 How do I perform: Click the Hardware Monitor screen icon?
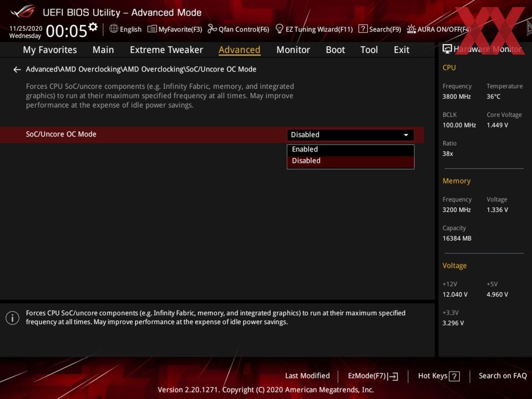pos(447,49)
